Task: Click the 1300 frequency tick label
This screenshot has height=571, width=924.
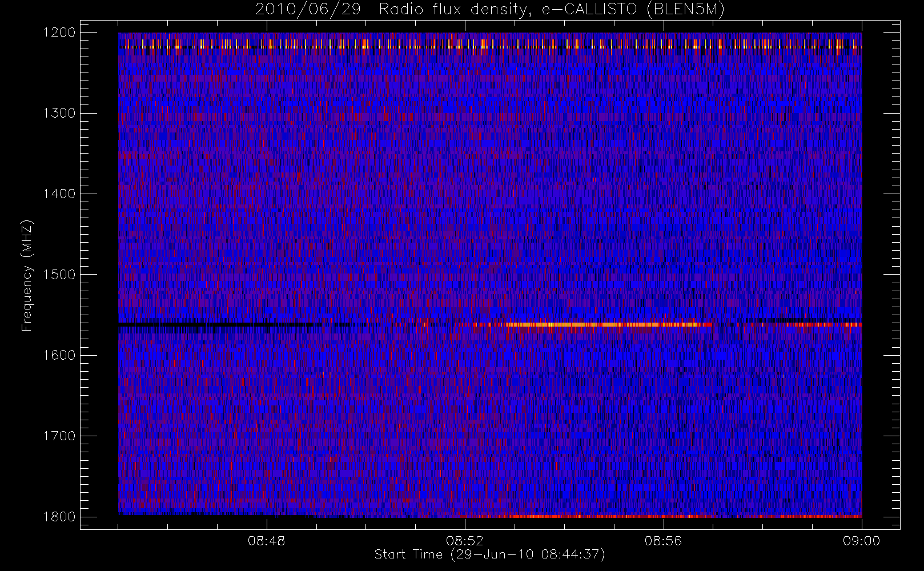Action: 59,113
